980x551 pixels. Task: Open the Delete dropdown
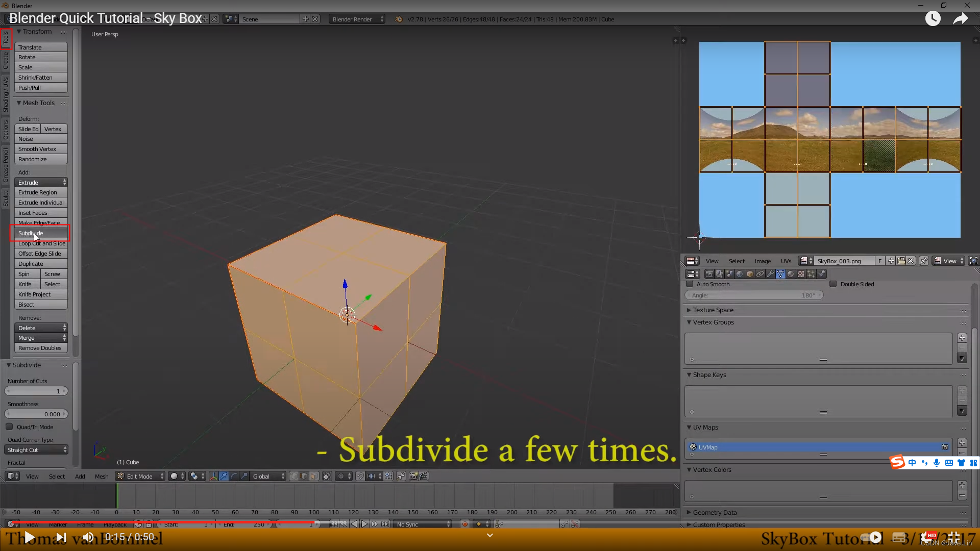tap(41, 328)
